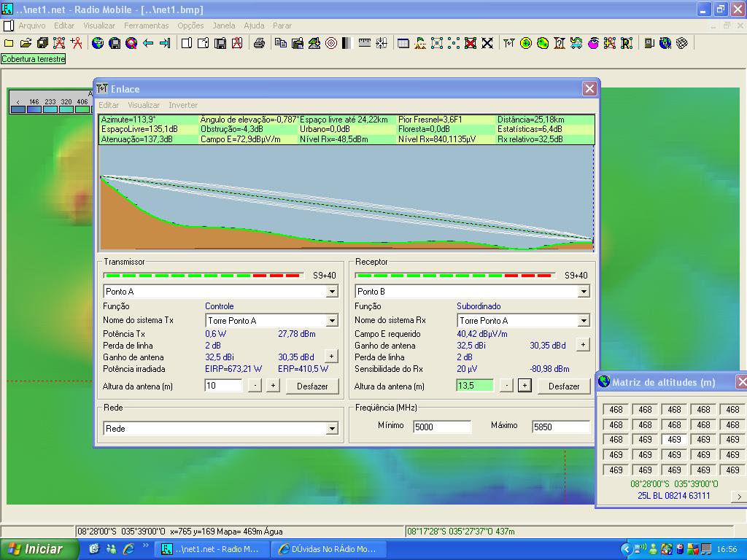This screenshot has width=747, height=560.
Task: Open the Nome do sistema Rx dropdown
Action: [584, 321]
